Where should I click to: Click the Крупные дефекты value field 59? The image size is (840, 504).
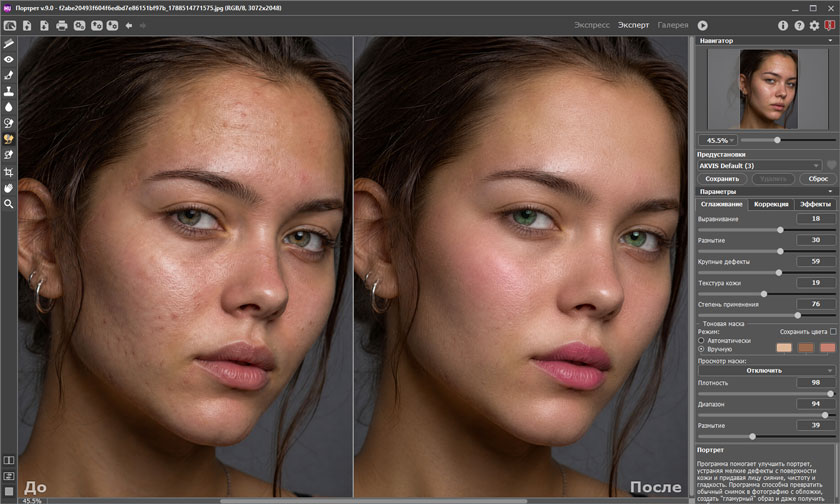click(815, 261)
